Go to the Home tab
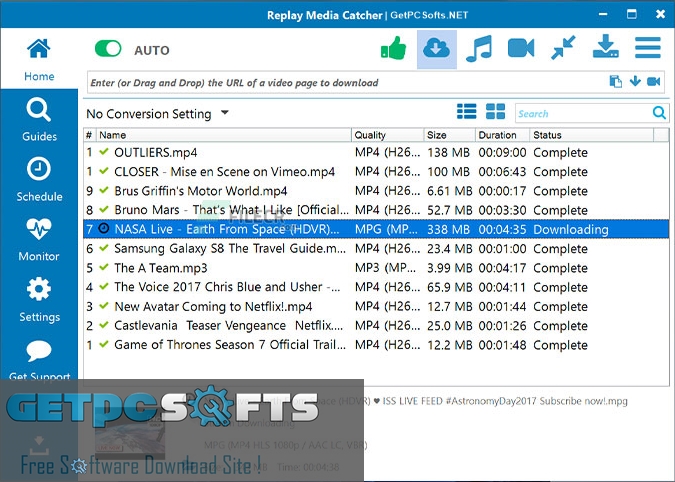This screenshot has height=482, width=675. click(39, 59)
